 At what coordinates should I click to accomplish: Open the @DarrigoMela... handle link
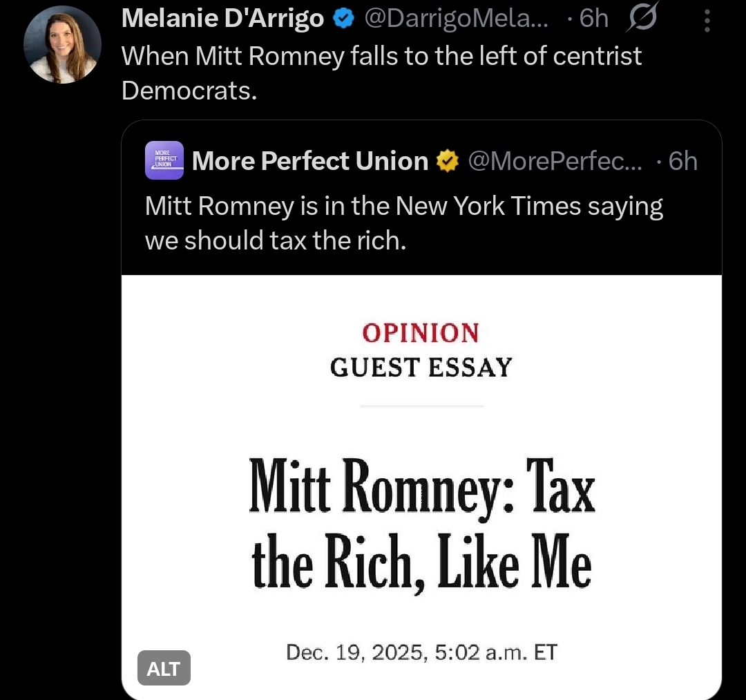(456, 19)
